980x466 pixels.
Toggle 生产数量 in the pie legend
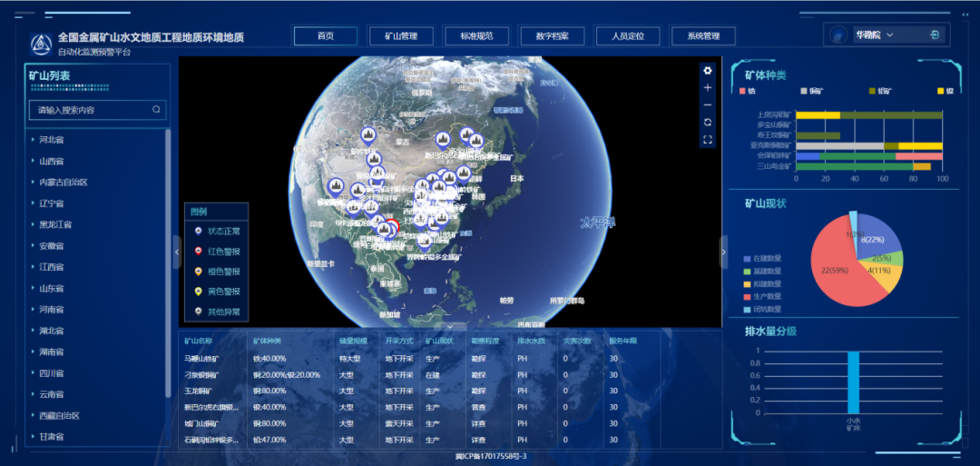coord(762,296)
